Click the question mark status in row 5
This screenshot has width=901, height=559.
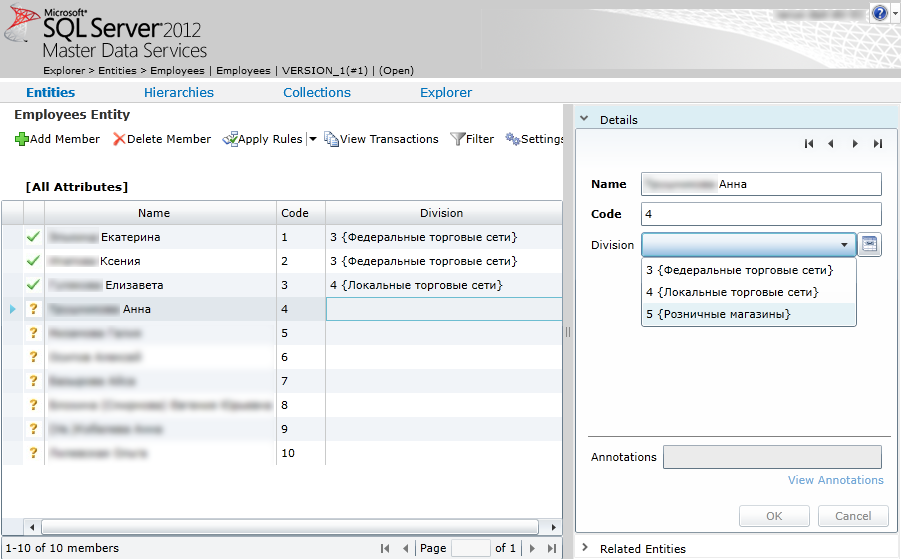(33, 333)
